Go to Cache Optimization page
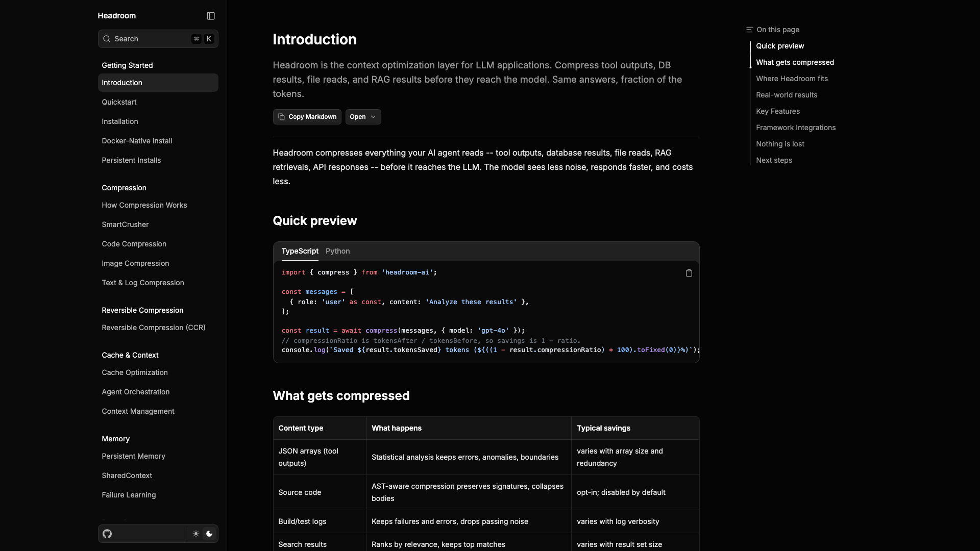980x551 pixels. tap(158, 372)
